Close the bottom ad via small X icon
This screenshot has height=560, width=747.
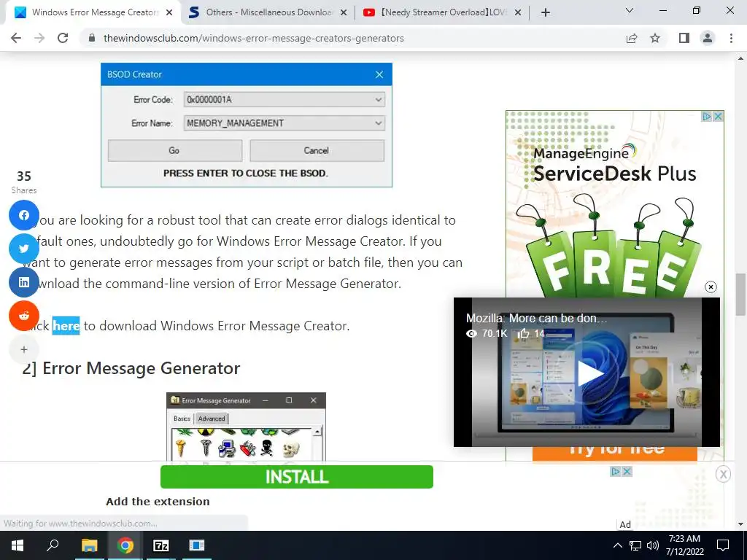pos(627,472)
